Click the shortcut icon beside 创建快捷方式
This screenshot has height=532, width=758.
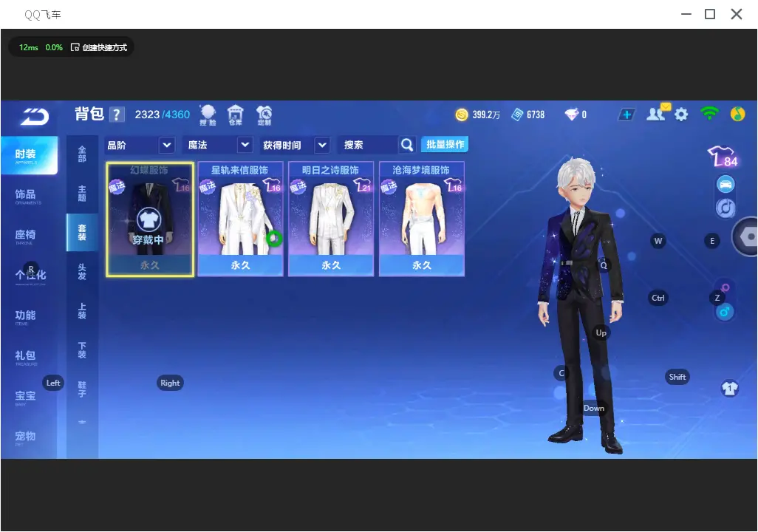tap(75, 47)
